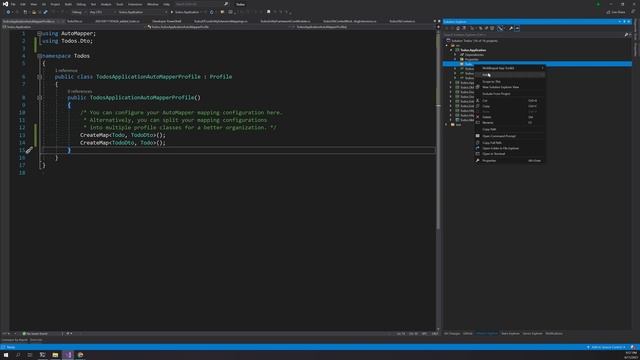
Task: Select the Solution 'Todos' root node
Action: [473, 41]
